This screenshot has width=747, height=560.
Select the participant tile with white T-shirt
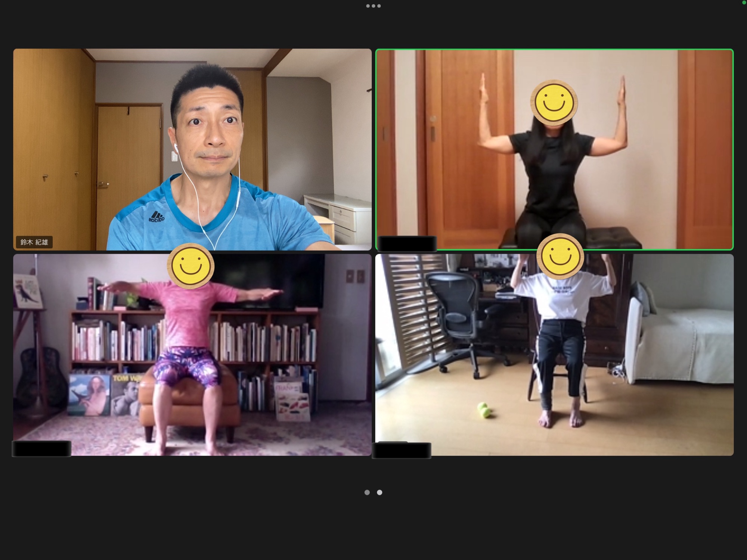(x=554, y=355)
